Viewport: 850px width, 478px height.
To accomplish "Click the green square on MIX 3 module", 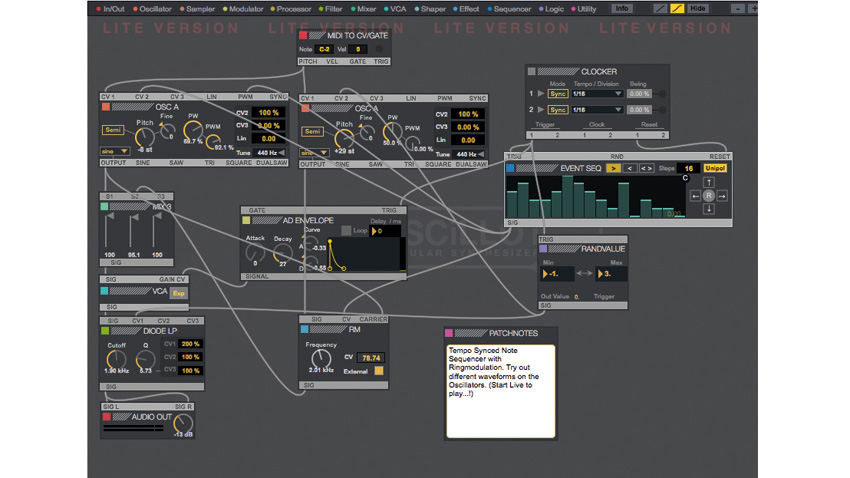I will (105, 206).
